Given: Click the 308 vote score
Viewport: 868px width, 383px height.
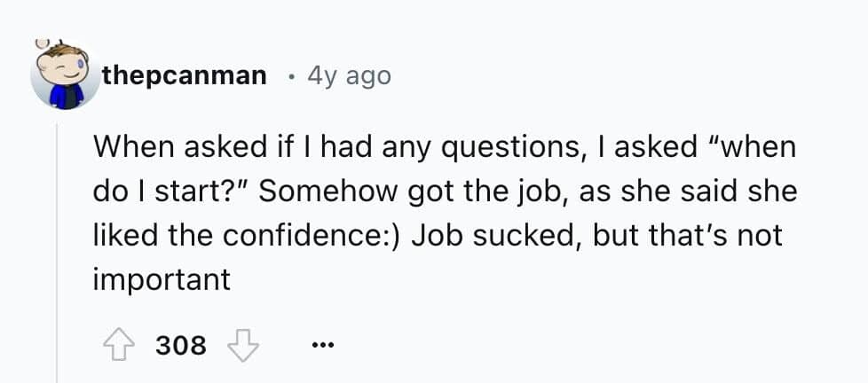Looking at the screenshot, I should tap(181, 344).
